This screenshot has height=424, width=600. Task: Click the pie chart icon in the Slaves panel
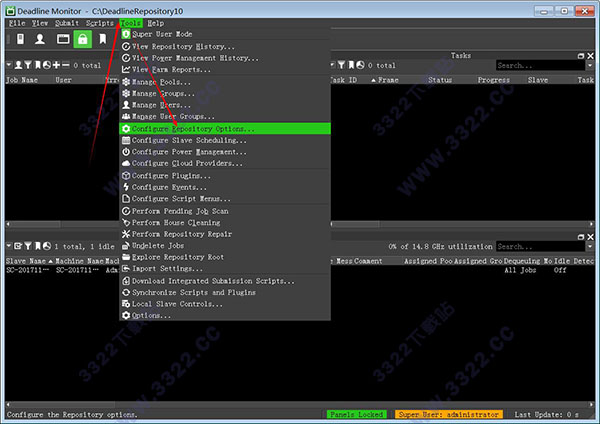click(x=47, y=246)
